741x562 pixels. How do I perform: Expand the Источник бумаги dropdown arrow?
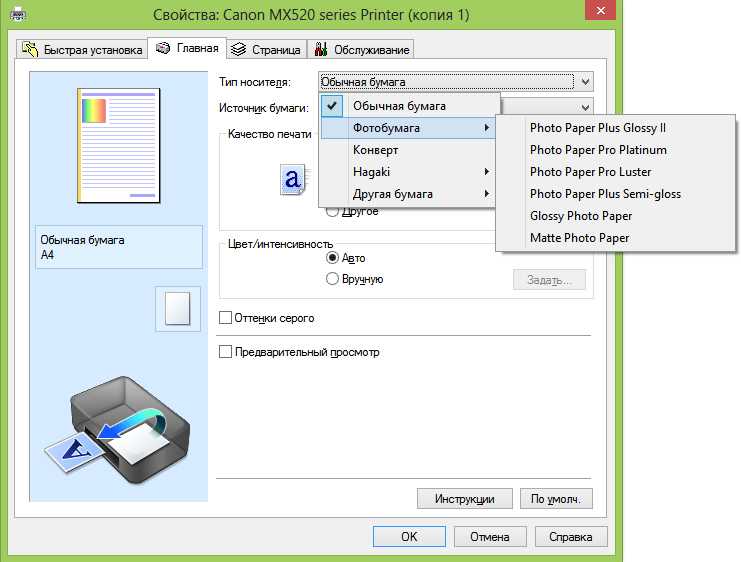[585, 108]
